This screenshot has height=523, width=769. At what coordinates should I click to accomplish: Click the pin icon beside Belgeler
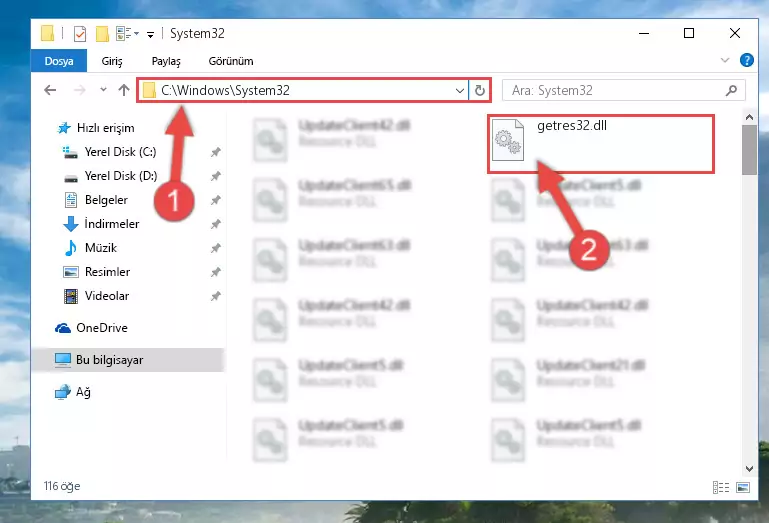pyautogui.click(x=215, y=200)
